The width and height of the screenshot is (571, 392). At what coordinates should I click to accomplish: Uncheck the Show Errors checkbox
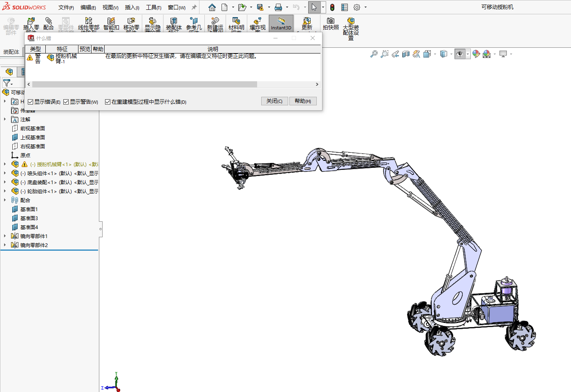(x=31, y=102)
